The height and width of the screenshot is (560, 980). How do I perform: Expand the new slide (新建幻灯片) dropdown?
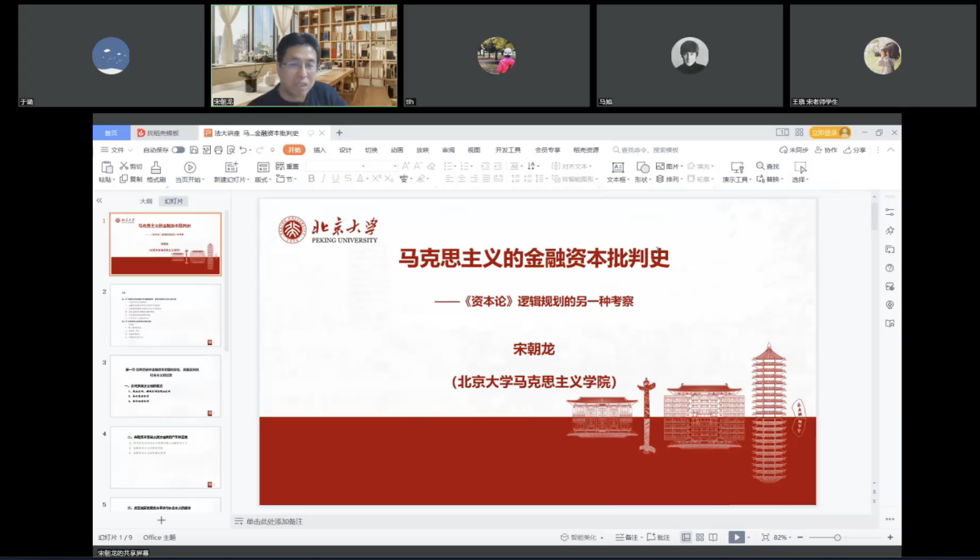[x=232, y=179]
